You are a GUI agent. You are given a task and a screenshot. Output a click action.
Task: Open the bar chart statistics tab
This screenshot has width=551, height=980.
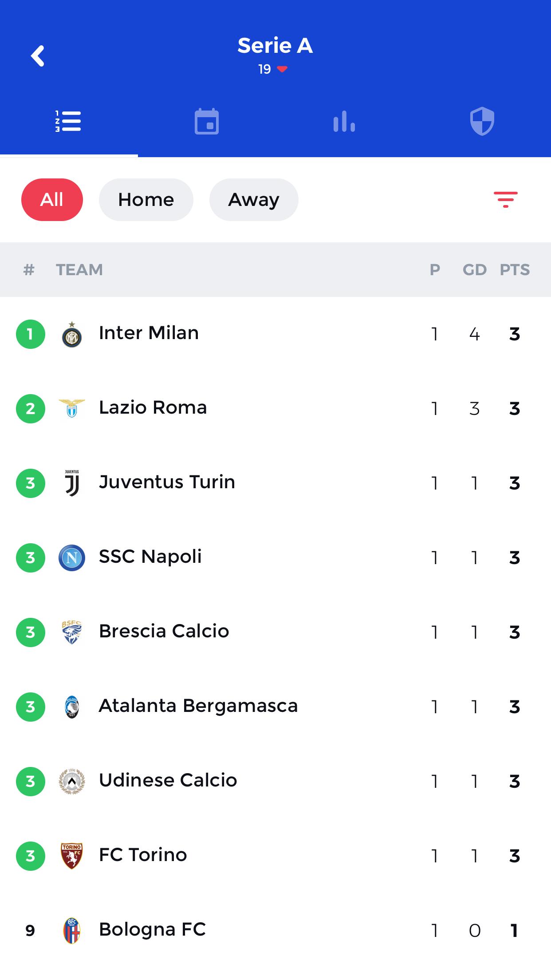point(344,121)
